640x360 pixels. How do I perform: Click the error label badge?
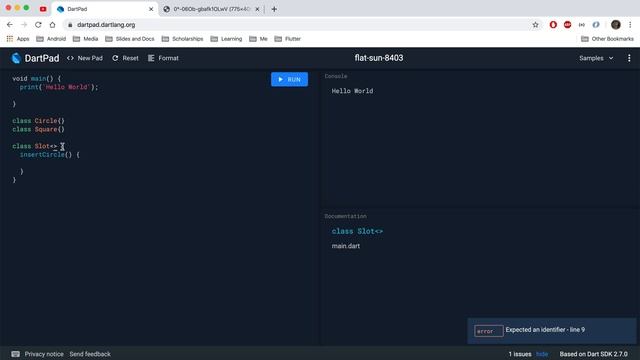pos(489,331)
